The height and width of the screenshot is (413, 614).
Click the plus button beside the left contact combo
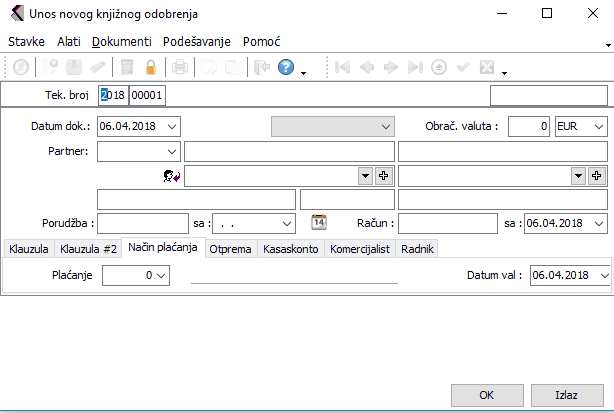coord(383,175)
